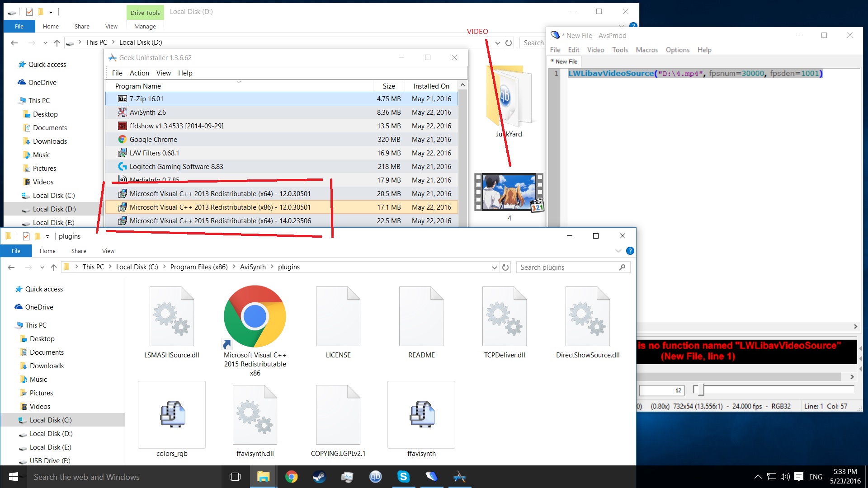Viewport: 868px width, 488px height.
Task: Open Action Center notifications icon
Action: click(x=799, y=477)
